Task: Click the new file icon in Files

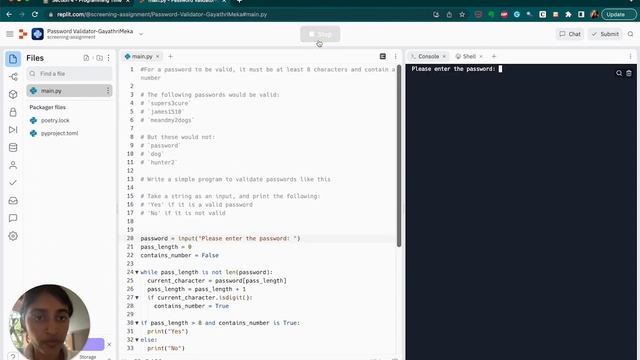Action: point(86,58)
